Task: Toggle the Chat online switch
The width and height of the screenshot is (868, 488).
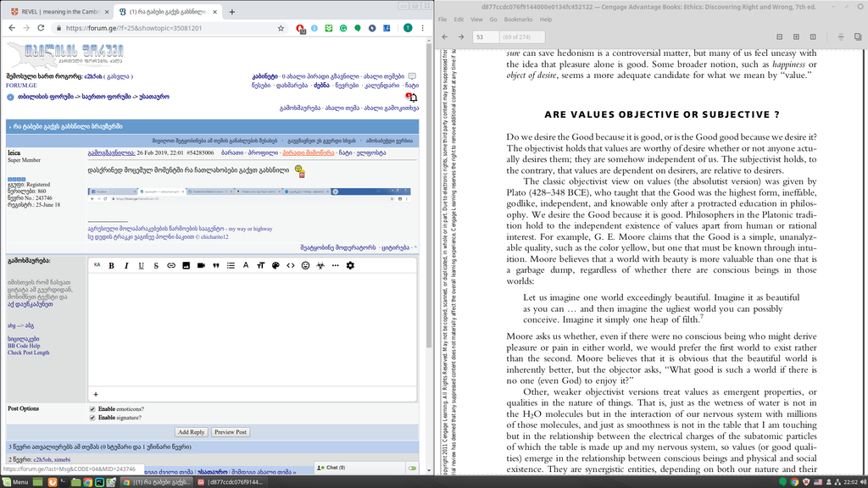Action: click(413, 468)
